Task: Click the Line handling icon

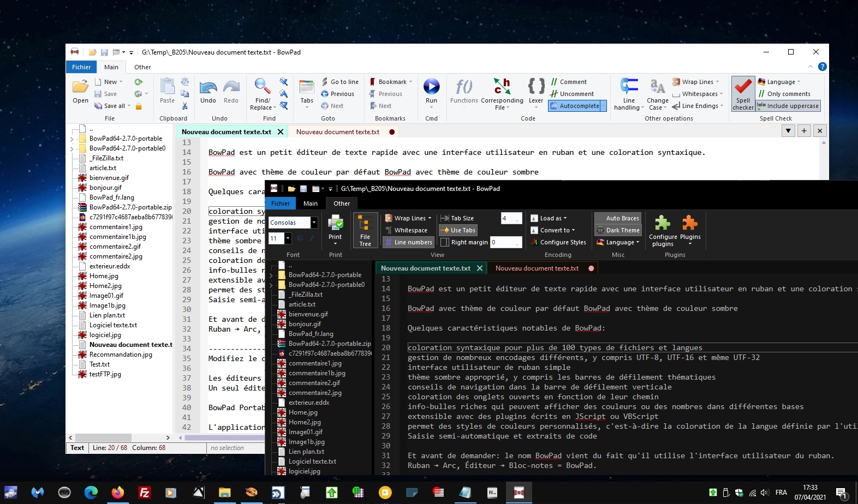Action: 629,86
